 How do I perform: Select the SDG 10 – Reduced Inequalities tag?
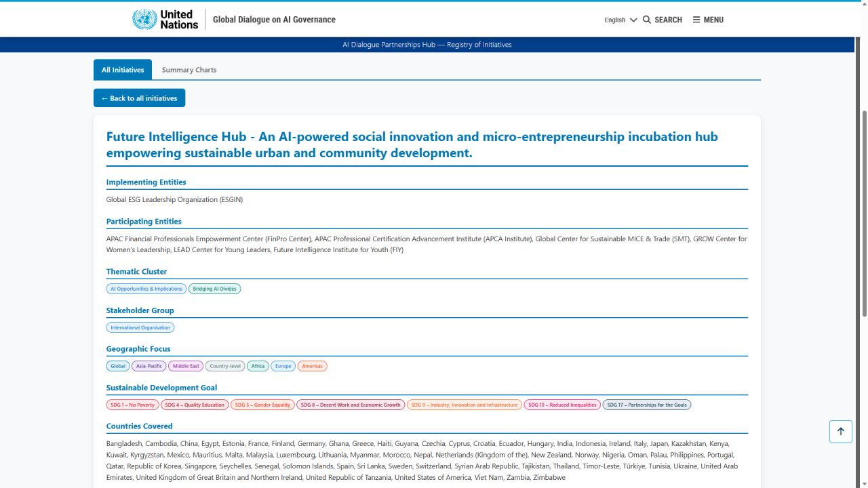pos(562,405)
